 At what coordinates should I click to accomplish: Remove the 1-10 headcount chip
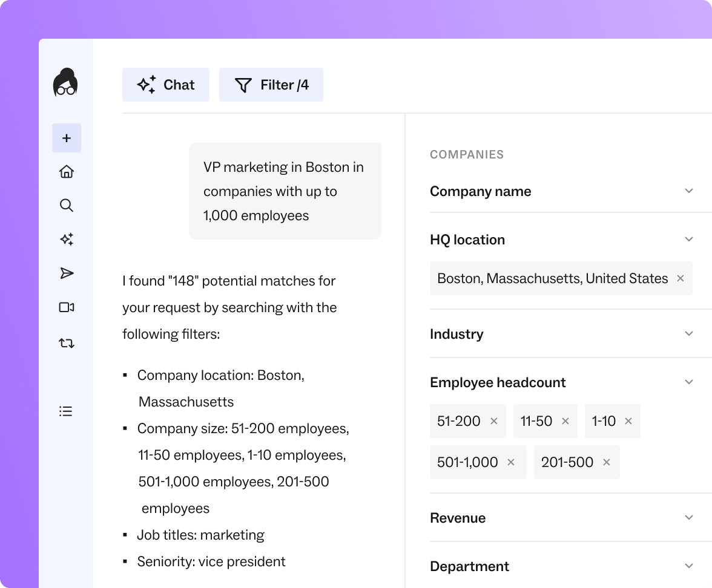pyautogui.click(x=628, y=421)
